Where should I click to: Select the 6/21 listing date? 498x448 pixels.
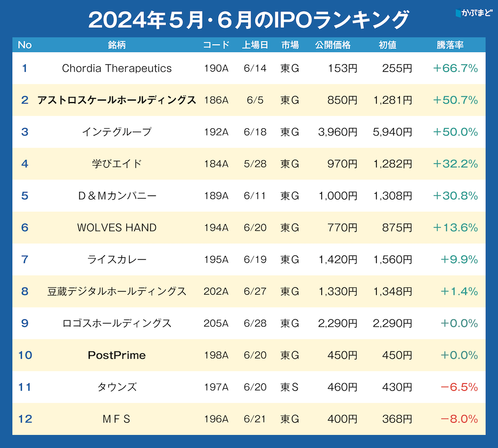point(255,419)
